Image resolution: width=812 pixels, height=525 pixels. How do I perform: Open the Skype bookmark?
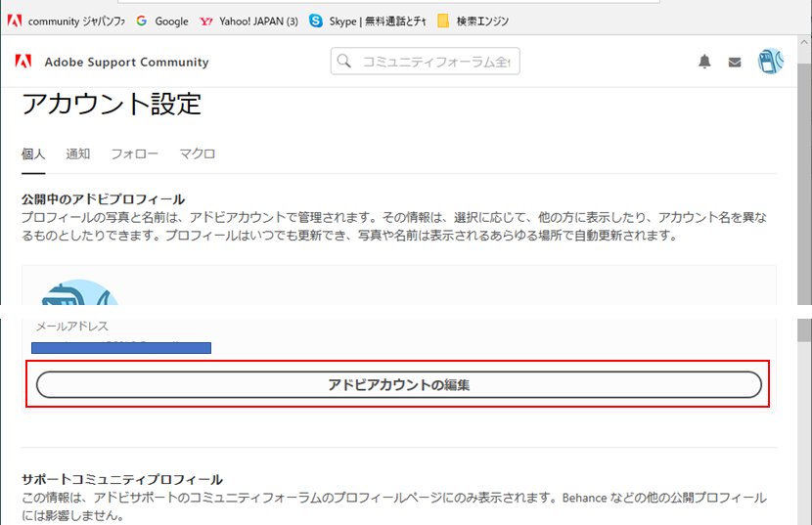367,22
